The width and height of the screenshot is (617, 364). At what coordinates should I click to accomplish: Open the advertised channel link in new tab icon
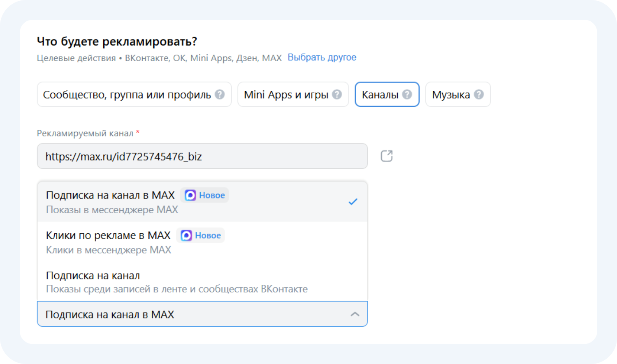387,156
